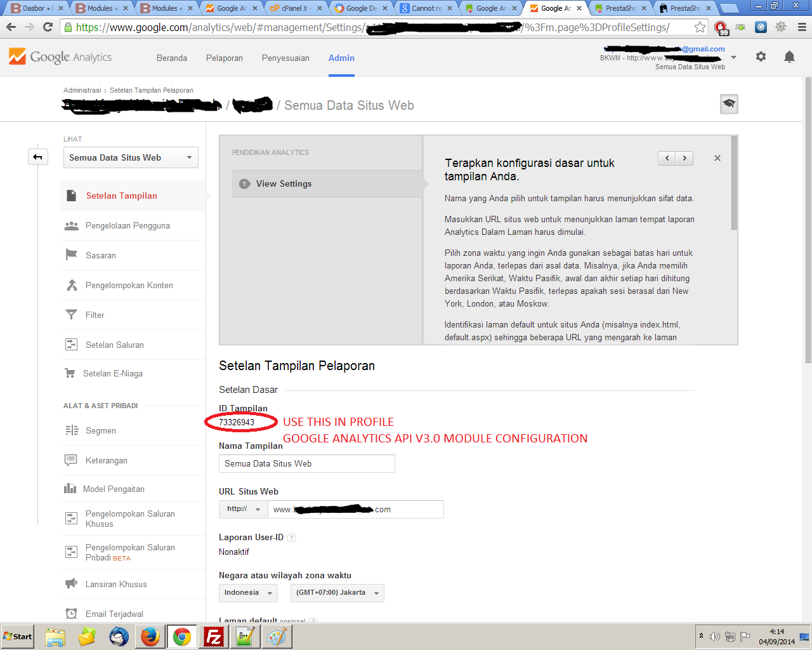Click the Google Analytics logo

tap(60, 57)
